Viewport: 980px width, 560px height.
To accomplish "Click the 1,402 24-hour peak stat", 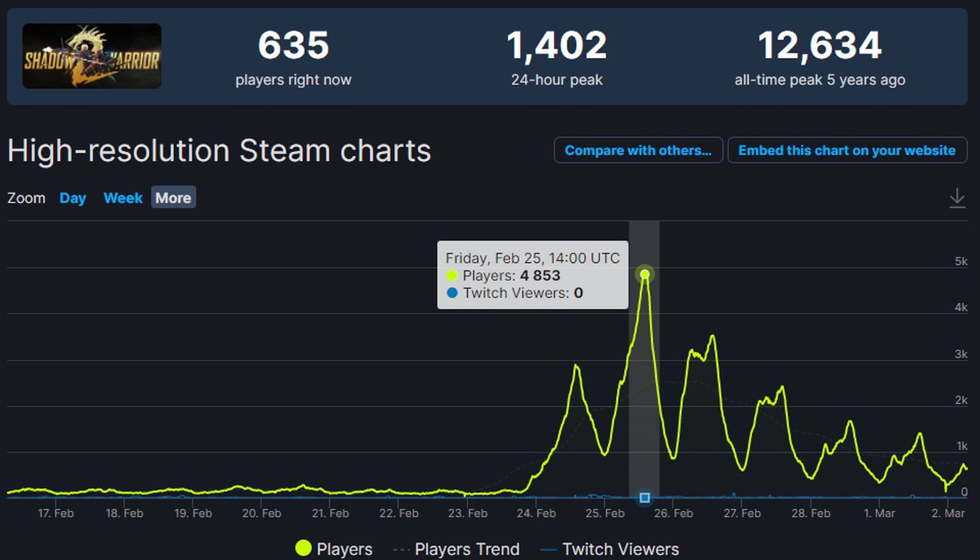I will click(x=557, y=58).
